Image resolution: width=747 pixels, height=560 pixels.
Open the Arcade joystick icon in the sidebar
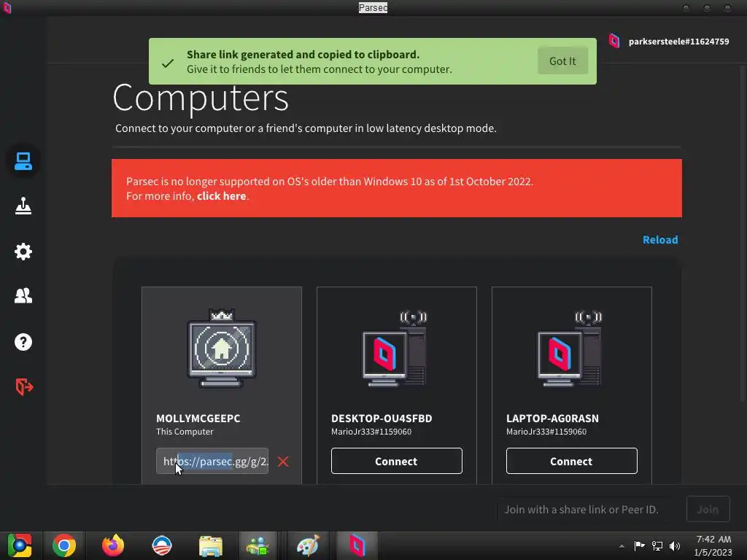(23, 206)
